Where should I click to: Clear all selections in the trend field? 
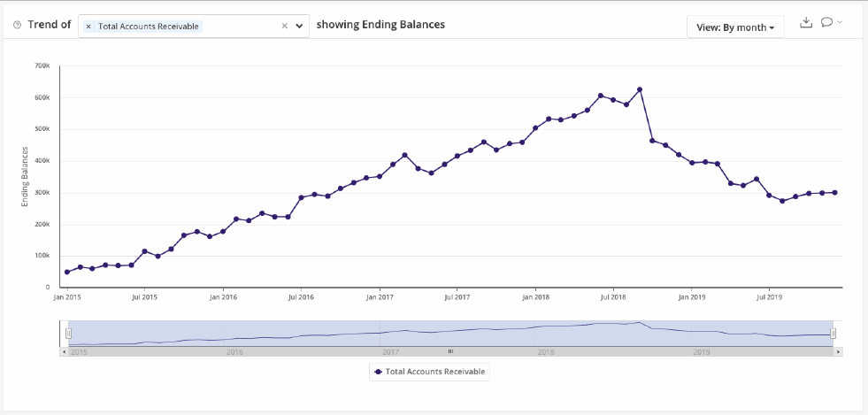pos(285,26)
